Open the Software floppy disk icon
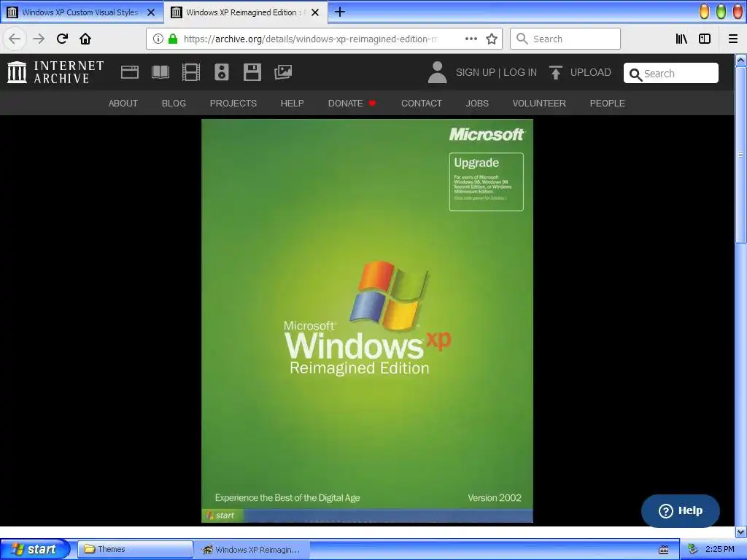 point(252,72)
